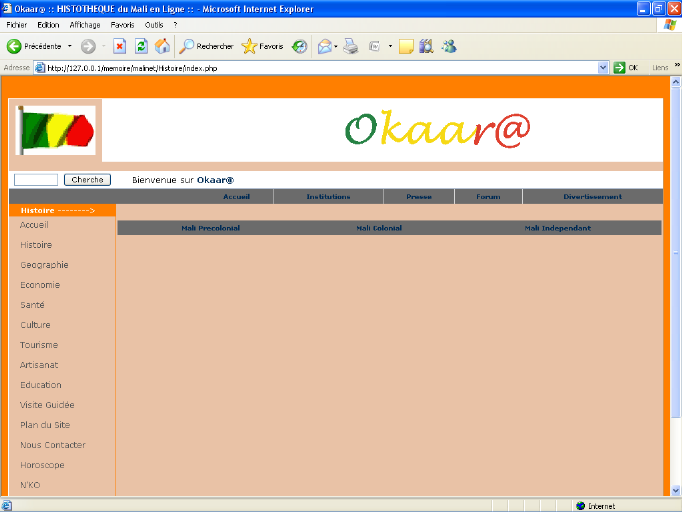This screenshot has width=682, height=512.
Task: Open Favoris star in toolbar
Action: [x=262, y=46]
